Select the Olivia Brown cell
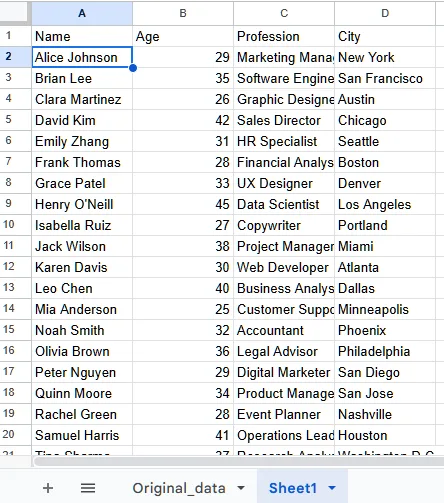The image size is (444, 503). pos(82,351)
